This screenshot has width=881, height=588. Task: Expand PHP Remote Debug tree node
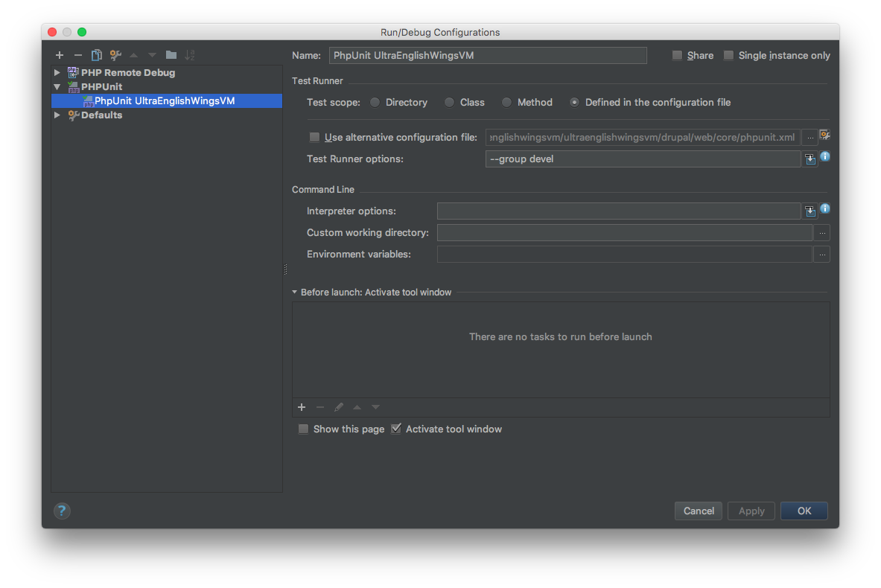tap(57, 72)
